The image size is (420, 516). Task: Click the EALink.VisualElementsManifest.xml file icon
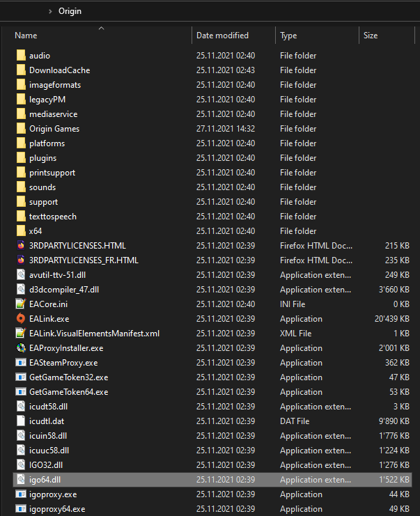(21, 333)
